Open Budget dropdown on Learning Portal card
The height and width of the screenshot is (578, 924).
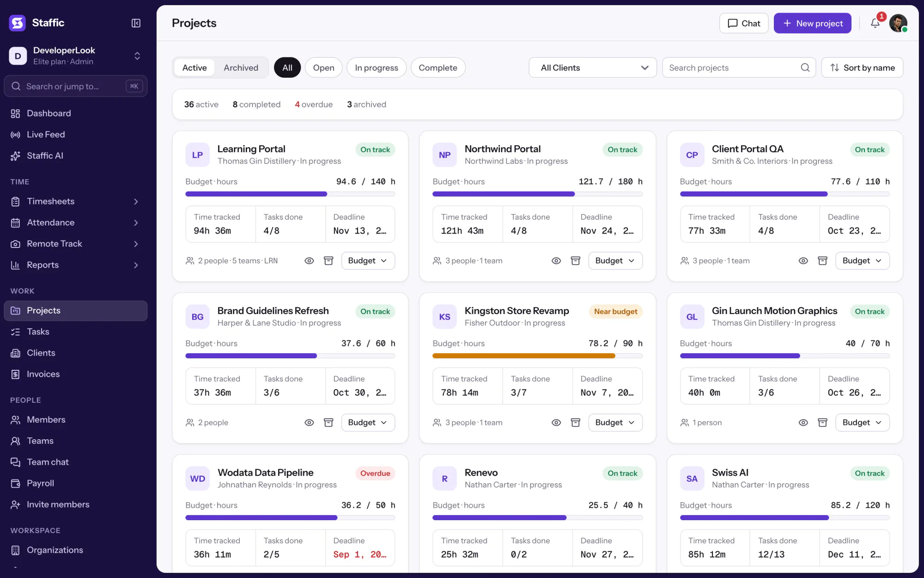[368, 261]
